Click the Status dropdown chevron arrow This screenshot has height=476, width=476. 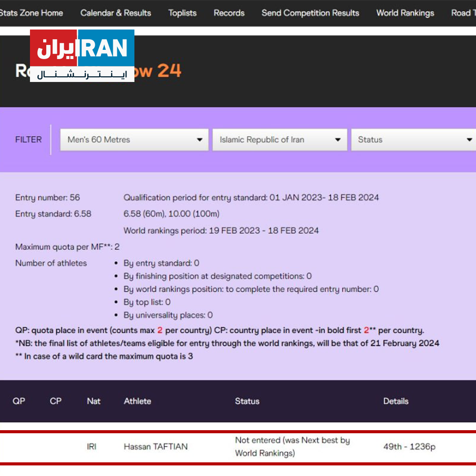coord(469,139)
